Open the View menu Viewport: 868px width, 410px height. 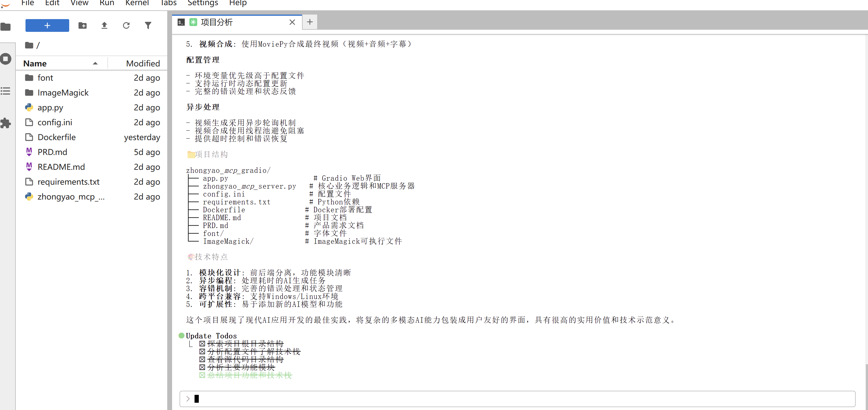coord(80,3)
